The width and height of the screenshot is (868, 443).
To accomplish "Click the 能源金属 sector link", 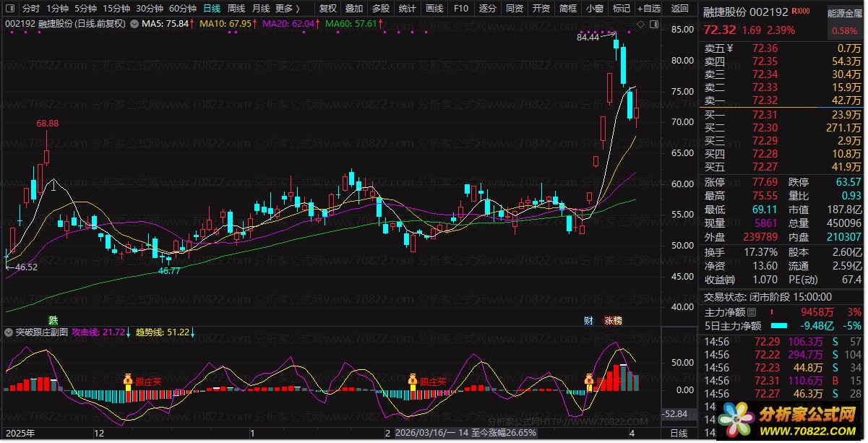I will pos(845,13).
